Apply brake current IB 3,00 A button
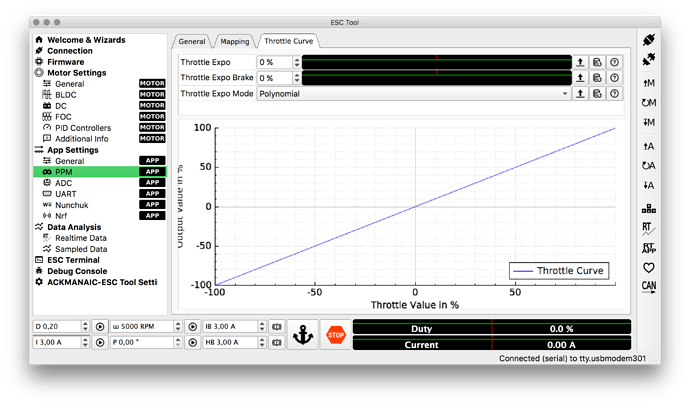 (277, 327)
